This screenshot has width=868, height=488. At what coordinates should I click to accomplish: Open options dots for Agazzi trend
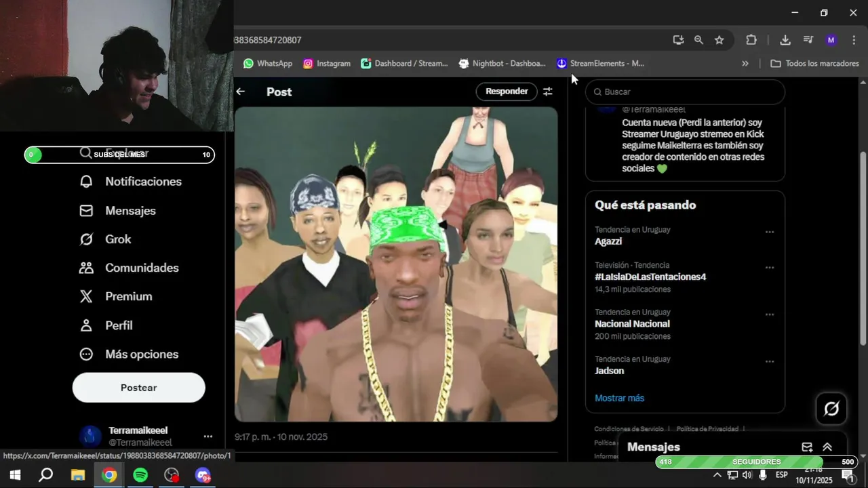(x=770, y=232)
